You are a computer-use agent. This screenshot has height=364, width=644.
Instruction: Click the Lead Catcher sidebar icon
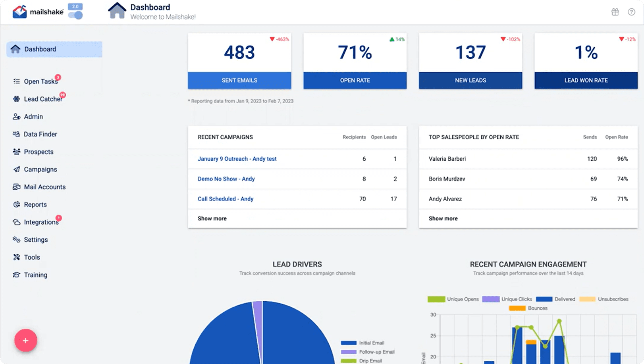click(16, 99)
